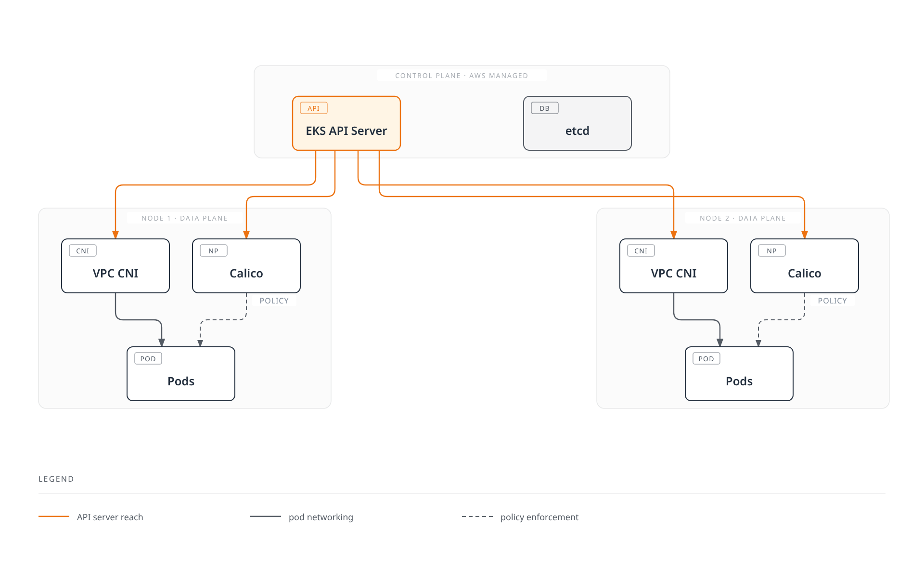Image resolution: width=924 pixels, height=578 pixels.
Task: Click the POLICY edge label in Node 1
Action: tap(274, 301)
